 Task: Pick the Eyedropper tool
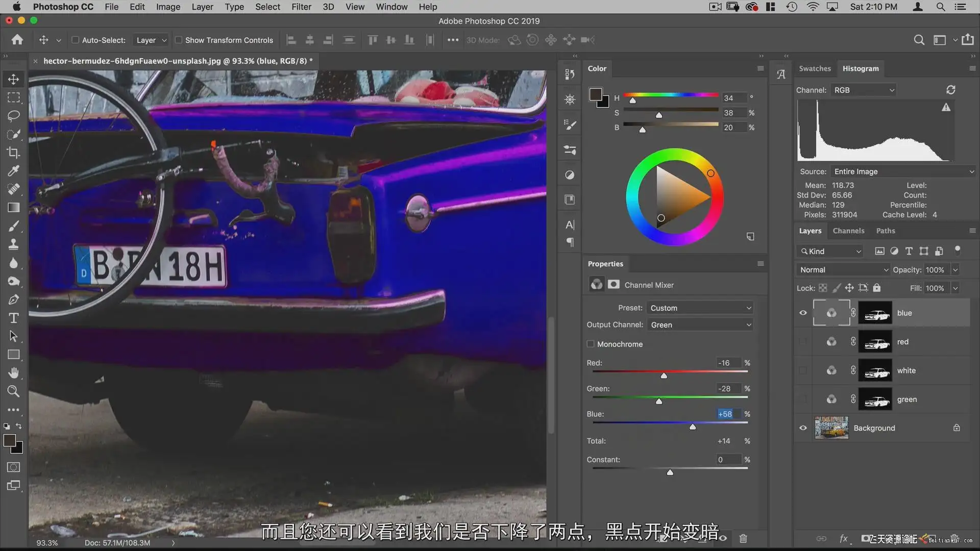pyautogui.click(x=13, y=171)
